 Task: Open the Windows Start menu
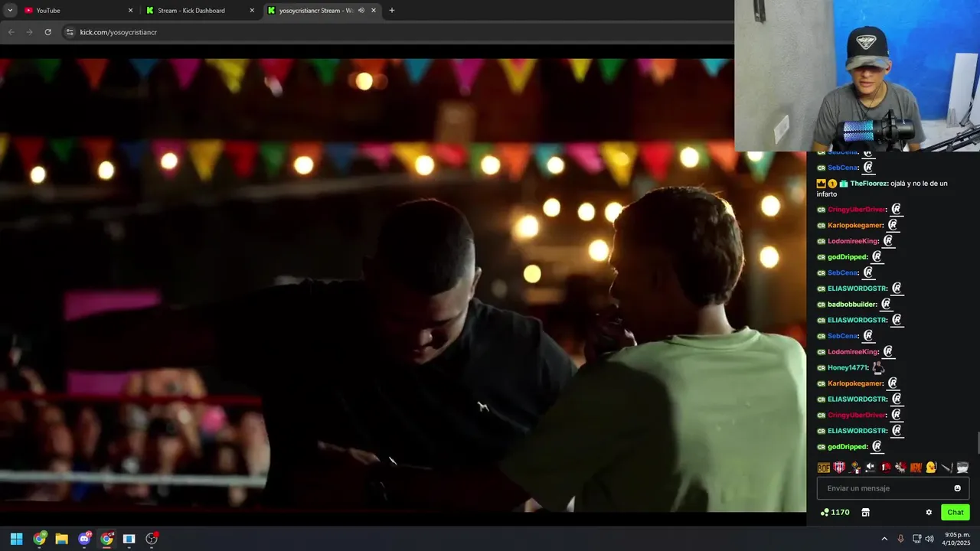click(16, 539)
